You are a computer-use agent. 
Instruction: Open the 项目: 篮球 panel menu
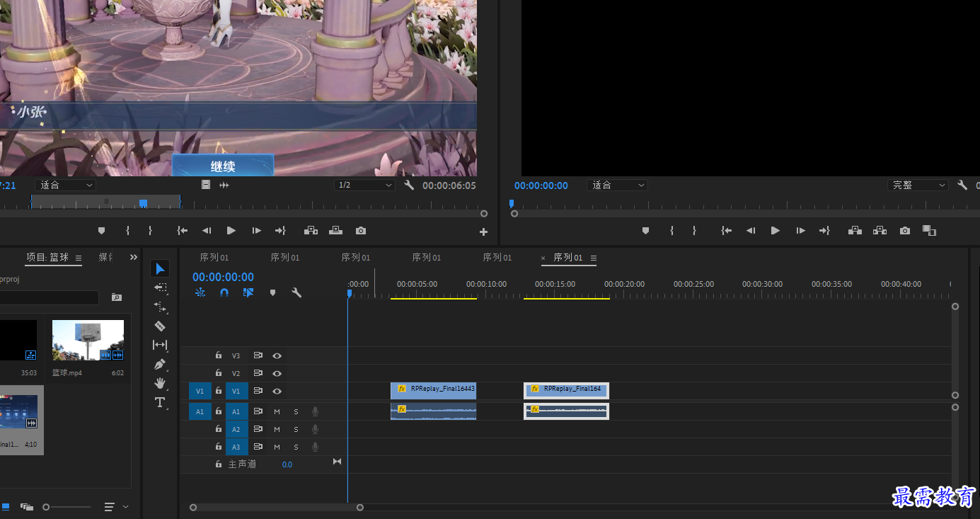click(x=79, y=258)
